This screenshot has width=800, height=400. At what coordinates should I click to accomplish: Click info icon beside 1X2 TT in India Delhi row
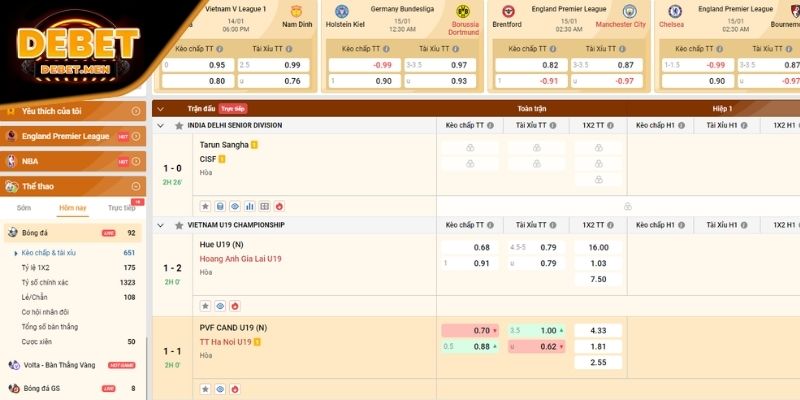click(x=610, y=126)
